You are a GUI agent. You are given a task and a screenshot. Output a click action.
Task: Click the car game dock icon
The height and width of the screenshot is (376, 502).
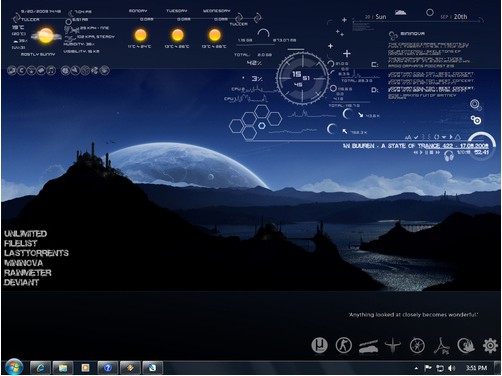368,347
